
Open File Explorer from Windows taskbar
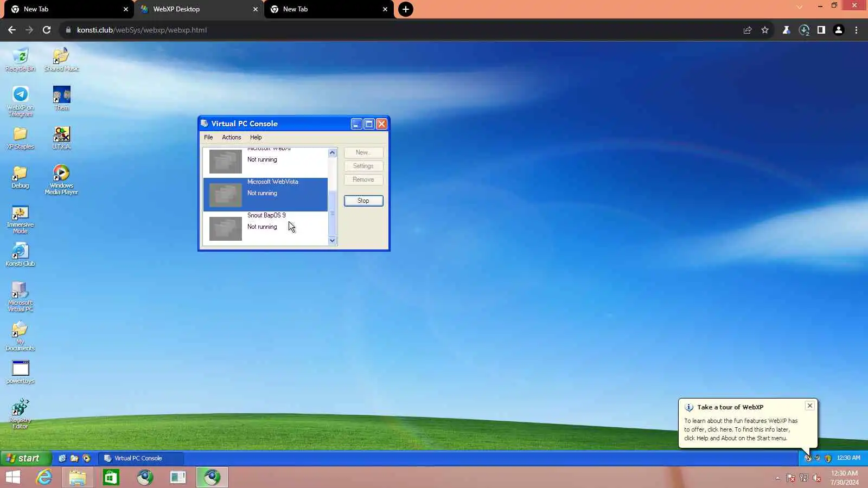[77, 477]
